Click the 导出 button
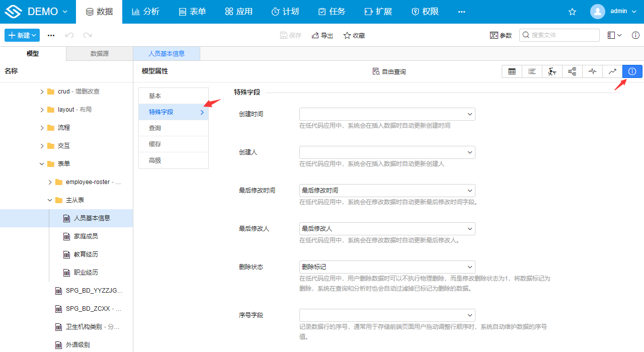Screen dimensions: 644x352 pyautogui.click(x=321, y=35)
